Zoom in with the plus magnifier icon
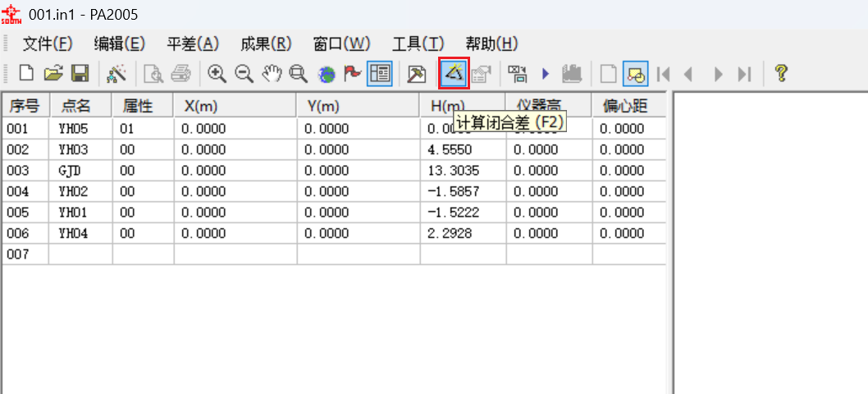This screenshot has height=394, width=868. point(217,72)
